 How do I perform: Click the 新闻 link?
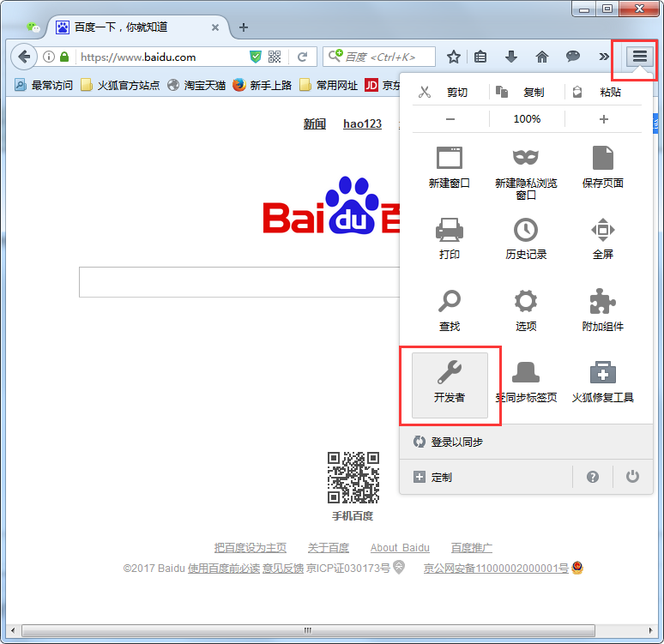(x=314, y=123)
